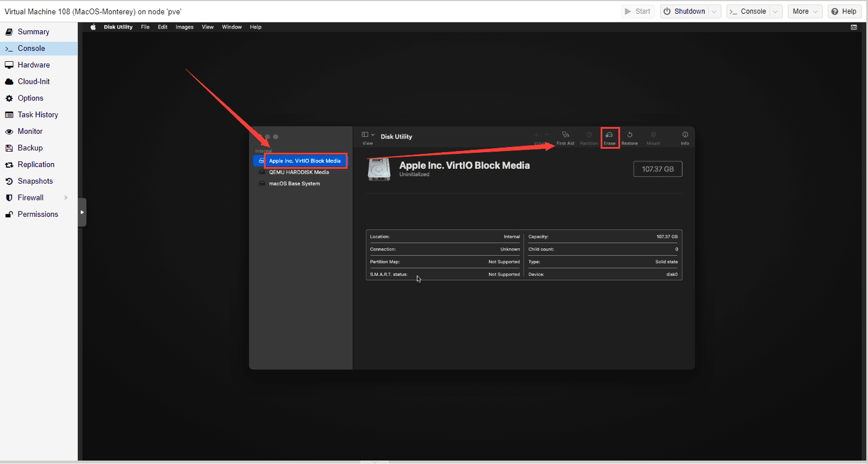This screenshot has height=464, width=868.
Task: Open Task History
Action: point(38,114)
